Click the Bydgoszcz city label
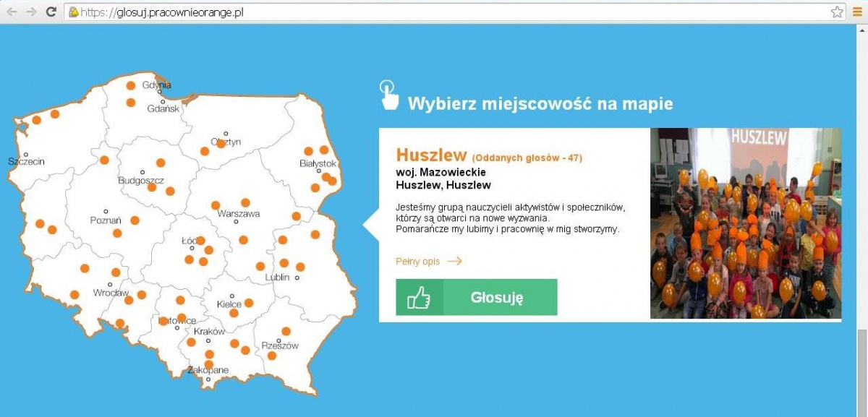 [141, 180]
